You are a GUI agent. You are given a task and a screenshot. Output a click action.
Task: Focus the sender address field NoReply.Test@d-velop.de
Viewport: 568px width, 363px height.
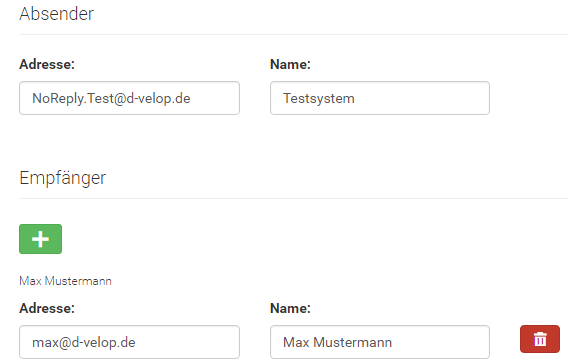pos(129,98)
